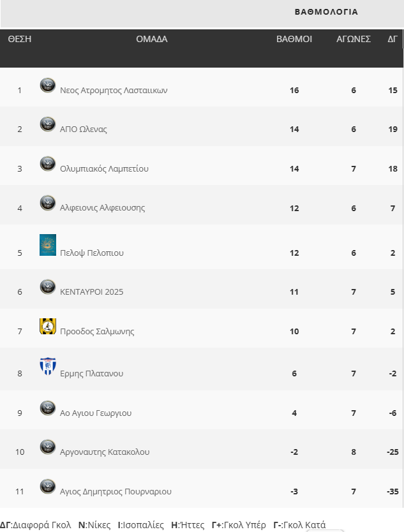The height and width of the screenshot is (532, 404).
Task: Click the ΘΕΣΗ column header
Action: point(20,39)
